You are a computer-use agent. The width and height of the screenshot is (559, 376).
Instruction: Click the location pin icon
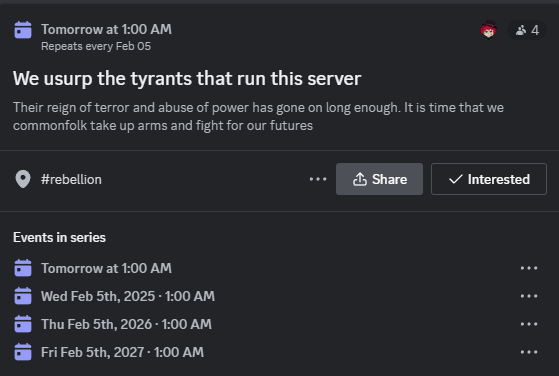(23, 179)
